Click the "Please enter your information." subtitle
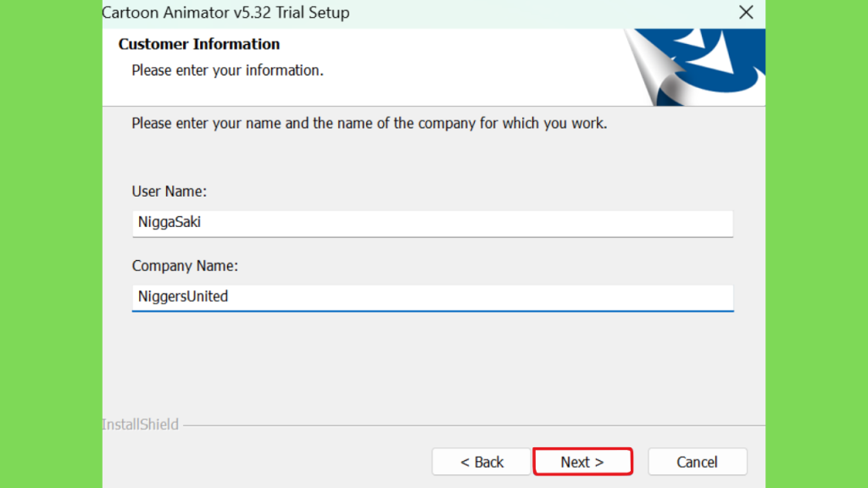 [227, 70]
